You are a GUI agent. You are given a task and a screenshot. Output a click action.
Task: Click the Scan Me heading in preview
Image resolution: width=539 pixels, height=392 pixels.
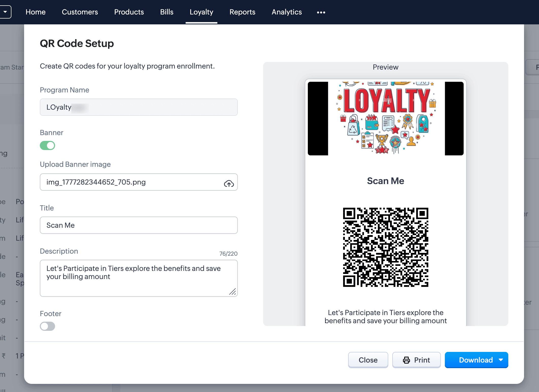(386, 181)
